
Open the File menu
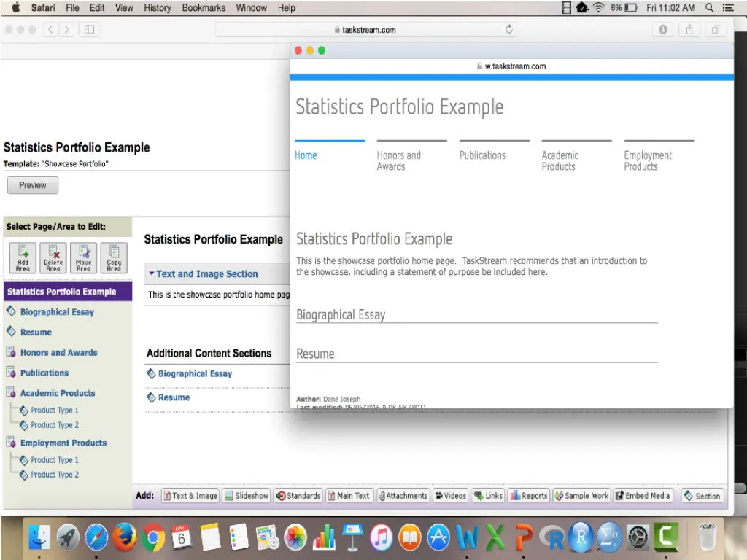coord(72,7)
